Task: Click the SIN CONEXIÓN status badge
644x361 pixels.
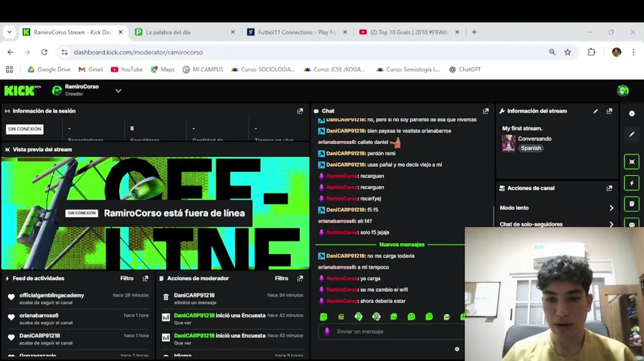Action: pyautogui.click(x=25, y=129)
